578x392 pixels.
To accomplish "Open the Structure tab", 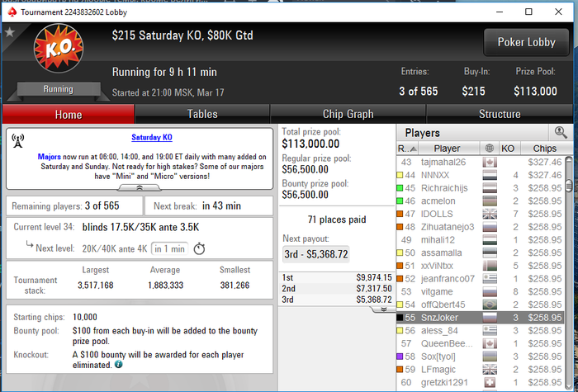I will tap(500, 114).
